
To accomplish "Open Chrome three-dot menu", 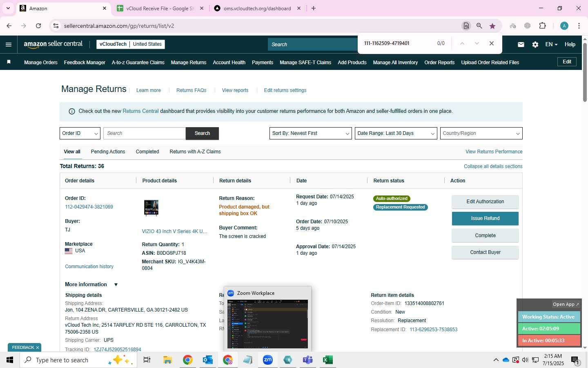I will 579,26.
